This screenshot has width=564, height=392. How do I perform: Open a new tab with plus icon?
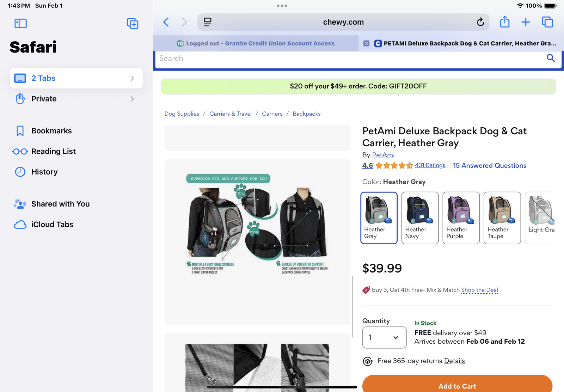tap(526, 22)
